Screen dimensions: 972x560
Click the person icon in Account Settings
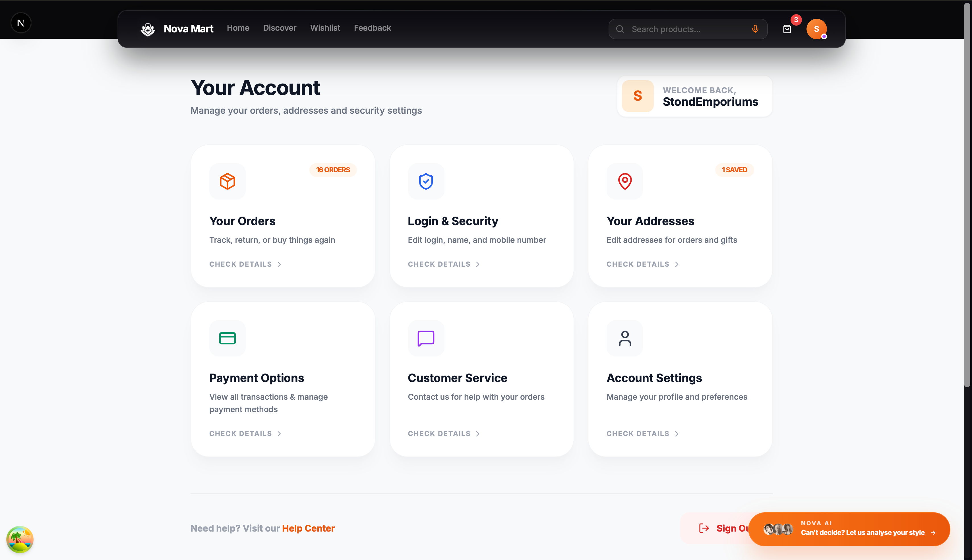pyautogui.click(x=625, y=338)
